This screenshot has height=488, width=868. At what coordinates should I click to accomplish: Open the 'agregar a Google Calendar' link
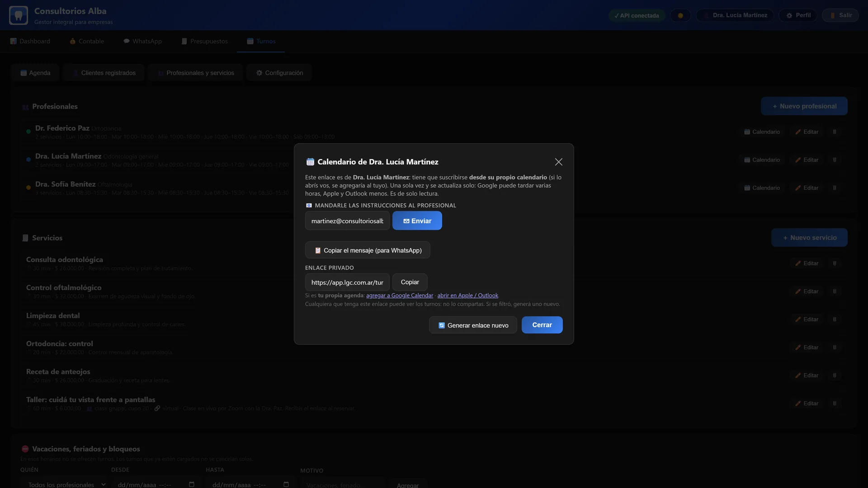(400, 296)
